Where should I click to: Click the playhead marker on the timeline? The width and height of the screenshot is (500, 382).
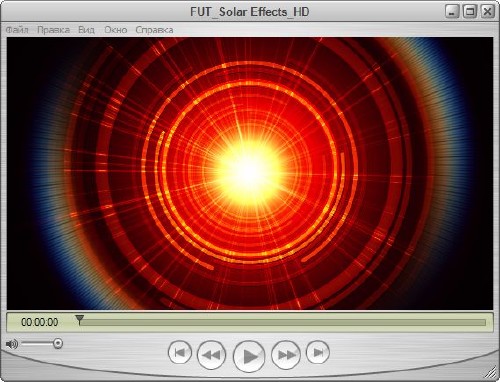point(79,319)
